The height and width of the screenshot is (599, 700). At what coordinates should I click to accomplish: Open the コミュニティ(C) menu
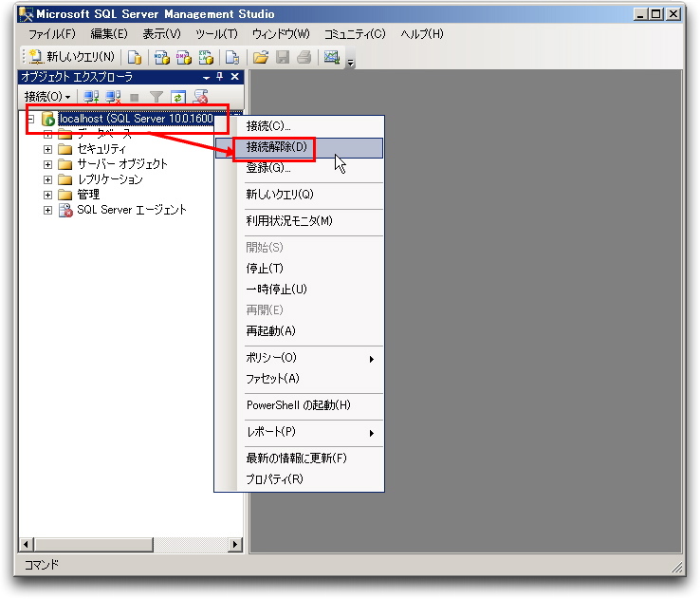355,34
